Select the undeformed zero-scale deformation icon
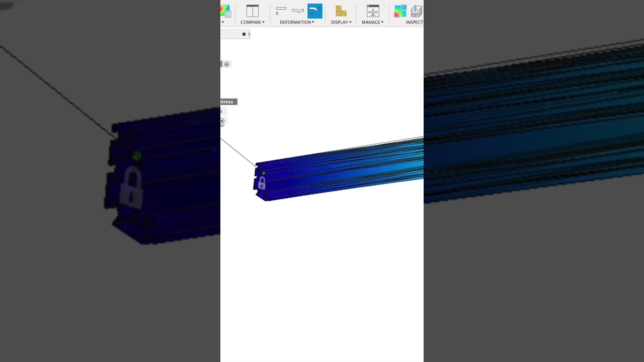The height and width of the screenshot is (362, 644). tap(281, 11)
